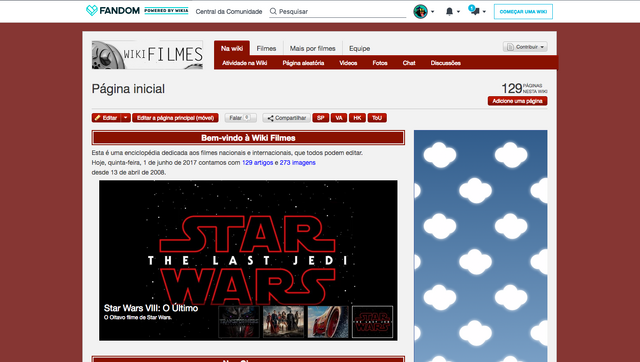The height and width of the screenshot is (362, 640).
Task: Select the Star Wars slider thumbnail
Action: tap(372, 322)
